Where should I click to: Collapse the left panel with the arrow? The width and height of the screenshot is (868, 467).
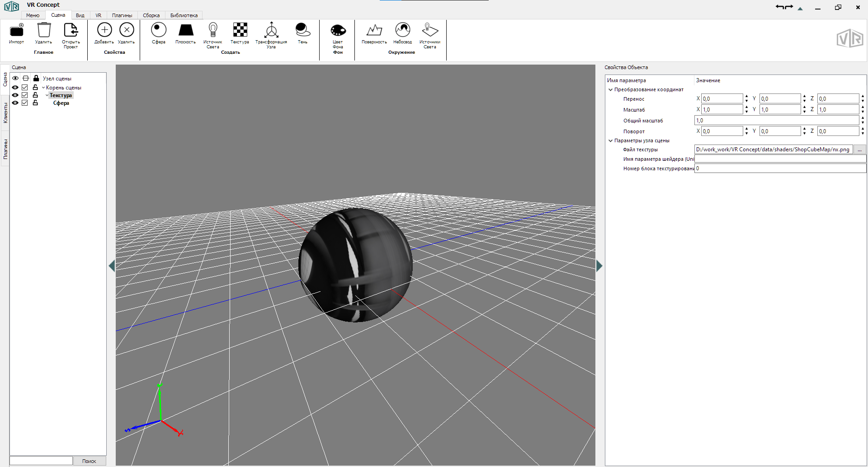[x=112, y=266]
